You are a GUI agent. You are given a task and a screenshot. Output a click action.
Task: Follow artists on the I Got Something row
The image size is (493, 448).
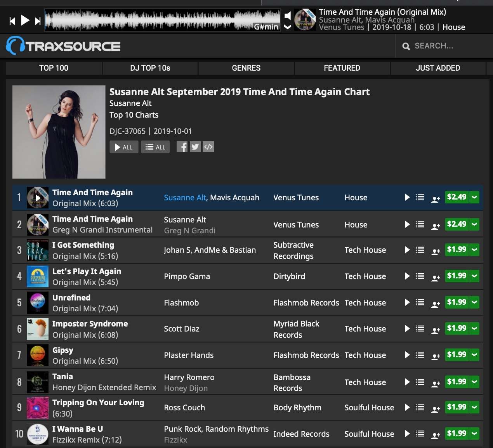click(x=436, y=252)
